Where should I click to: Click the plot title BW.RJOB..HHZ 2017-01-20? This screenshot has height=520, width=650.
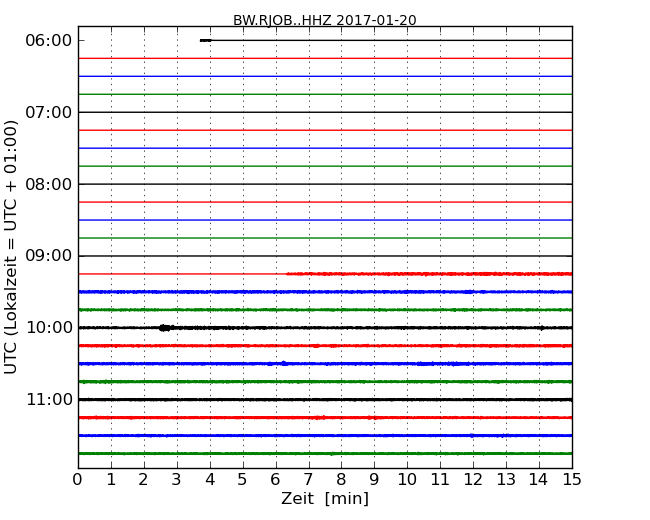click(325, 20)
